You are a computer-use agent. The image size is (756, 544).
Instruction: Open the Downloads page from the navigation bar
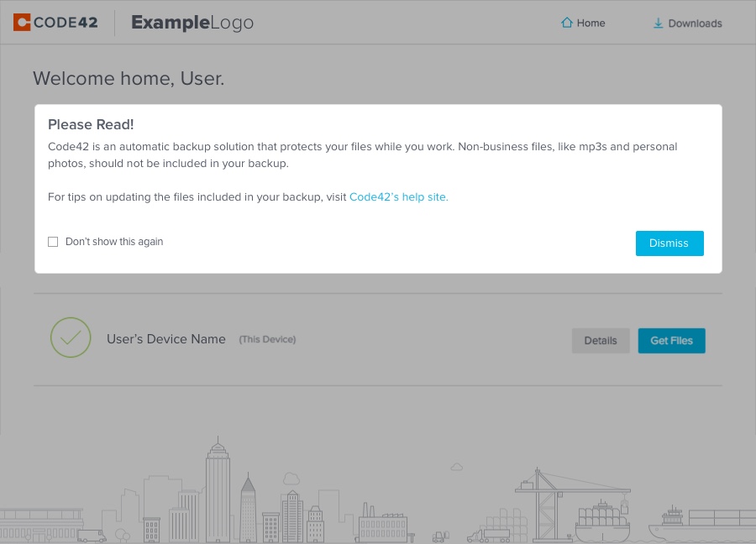click(694, 24)
